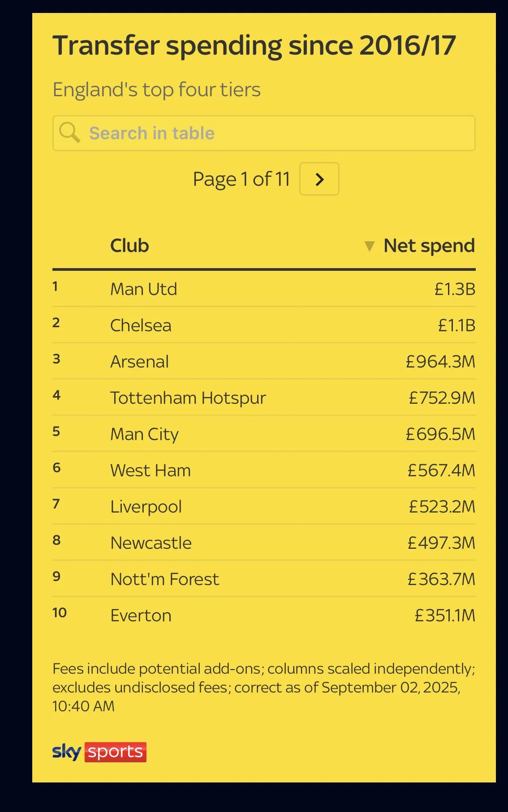508x812 pixels.
Task: Click the Sky Sports logo
Action: pos(99,752)
